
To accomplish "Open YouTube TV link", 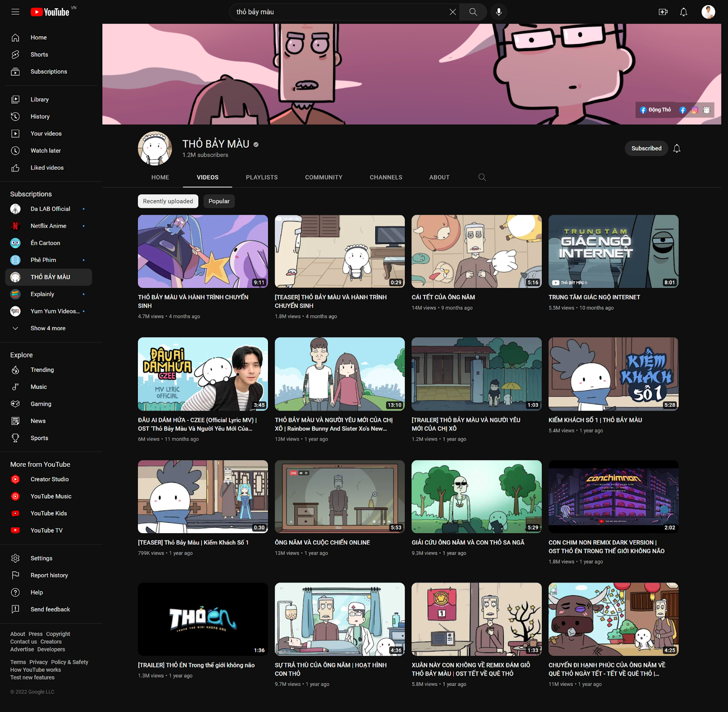I will tap(48, 530).
